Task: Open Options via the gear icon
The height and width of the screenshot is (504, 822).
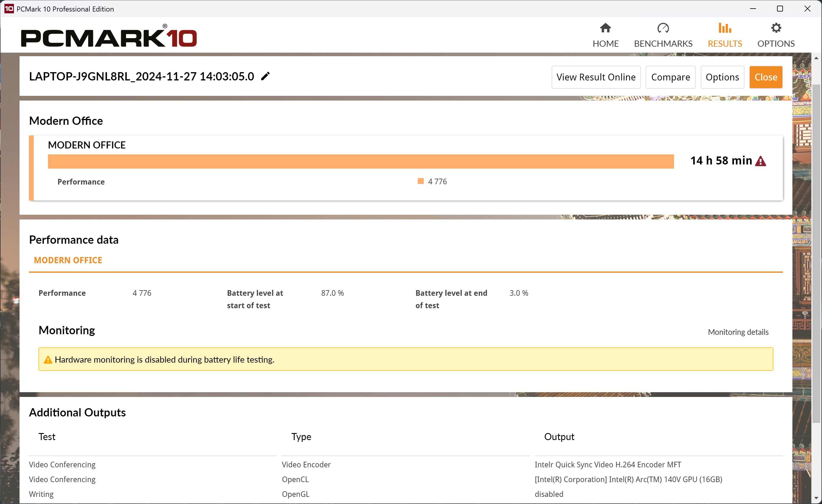Action: pyautogui.click(x=776, y=28)
